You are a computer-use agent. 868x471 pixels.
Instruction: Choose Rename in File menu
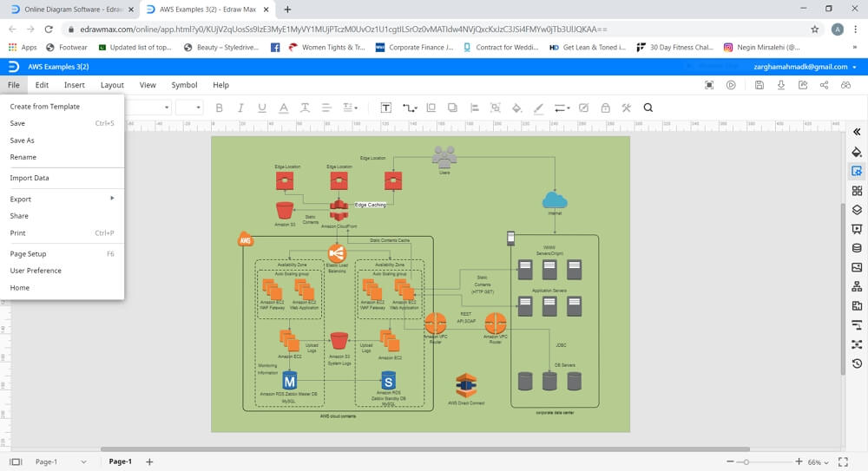[23, 157]
